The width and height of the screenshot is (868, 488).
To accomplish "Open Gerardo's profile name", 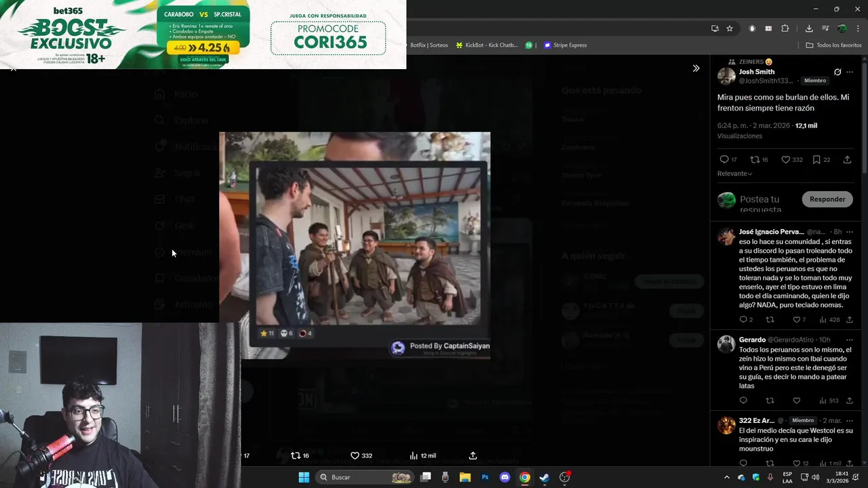I will pyautogui.click(x=752, y=340).
